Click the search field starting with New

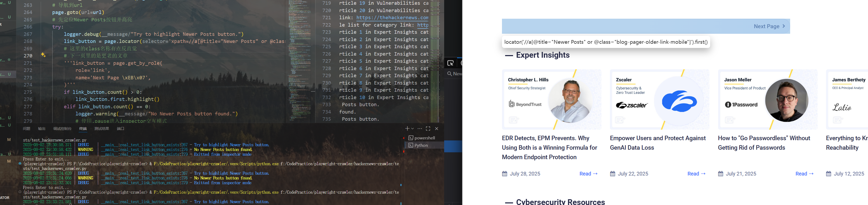[454, 74]
